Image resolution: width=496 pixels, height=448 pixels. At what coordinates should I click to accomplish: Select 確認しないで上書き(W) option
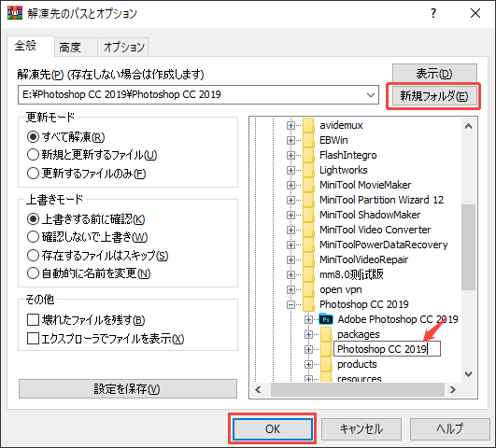87,237
